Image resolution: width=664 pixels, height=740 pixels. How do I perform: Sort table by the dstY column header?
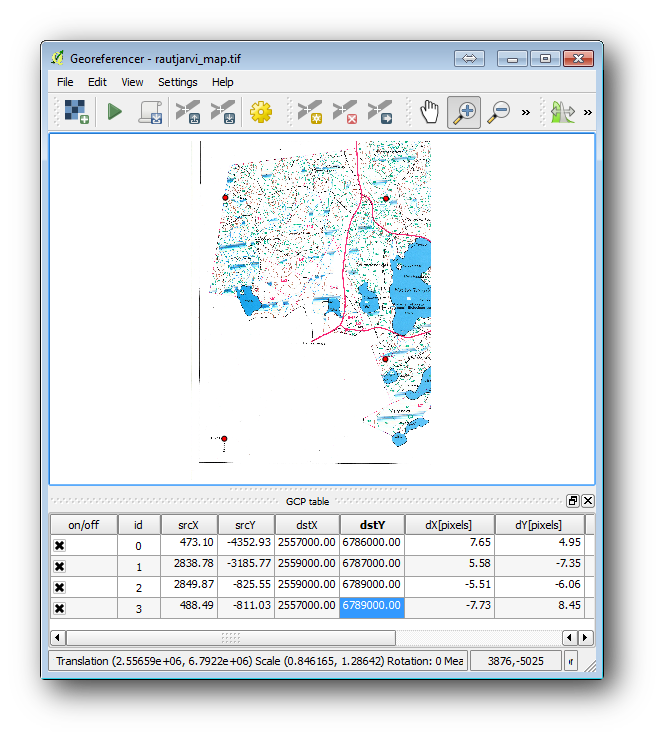[x=371, y=525]
